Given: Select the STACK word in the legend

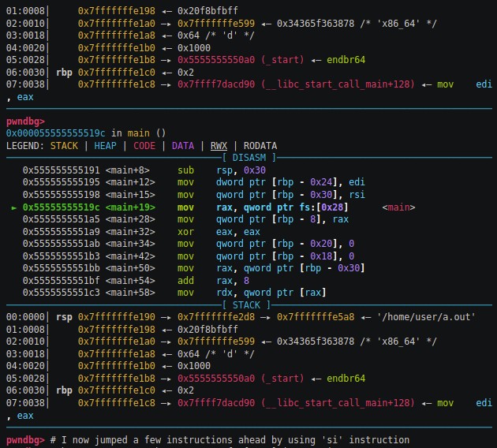Looking at the screenshot, I should pyautogui.click(x=64, y=146).
